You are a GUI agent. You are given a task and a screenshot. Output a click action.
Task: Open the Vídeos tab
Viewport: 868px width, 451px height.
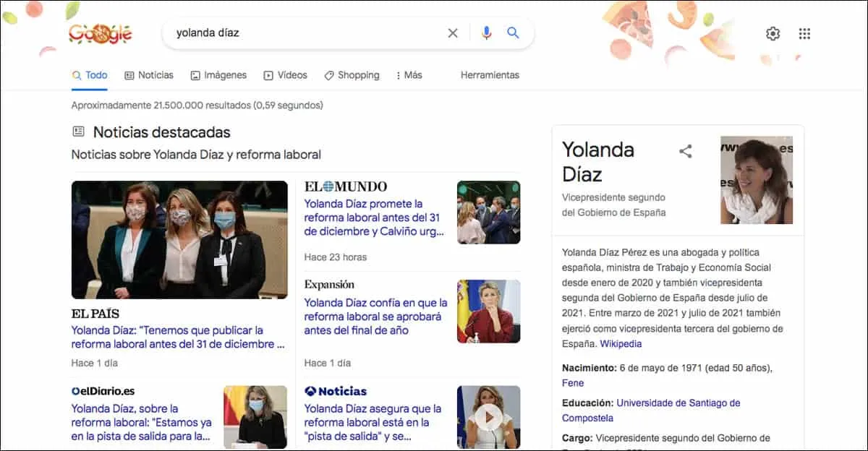point(286,75)
